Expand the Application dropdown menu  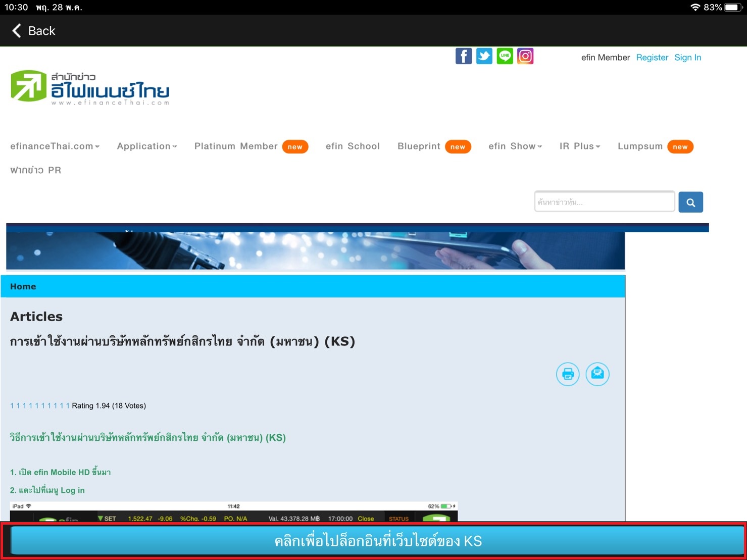point(147,146)
